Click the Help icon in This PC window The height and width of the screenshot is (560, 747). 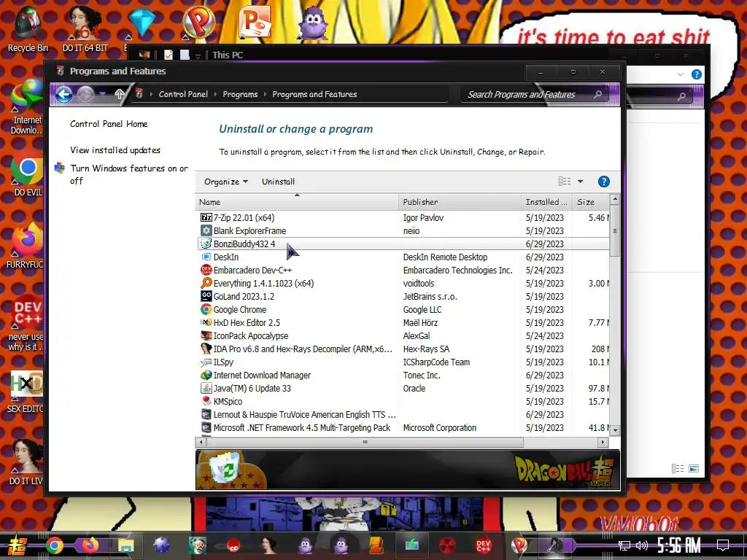(x=696, y=74)
